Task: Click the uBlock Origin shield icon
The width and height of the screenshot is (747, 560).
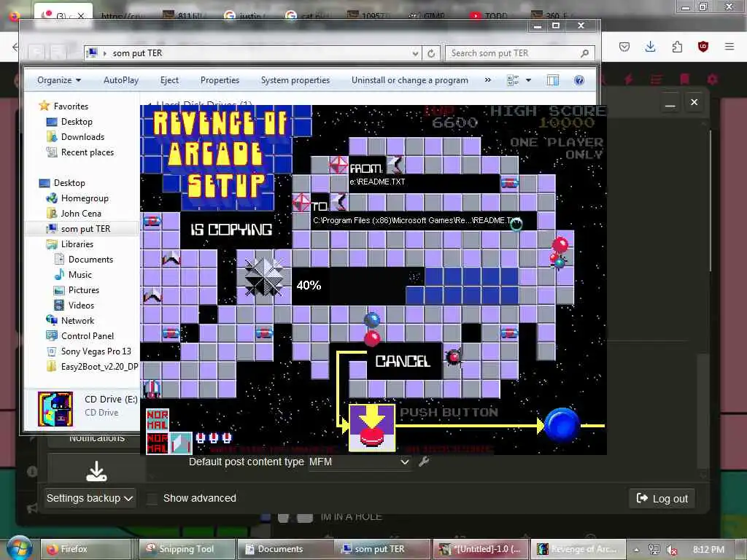Action: pyautogui.click(x=703, y=46)
